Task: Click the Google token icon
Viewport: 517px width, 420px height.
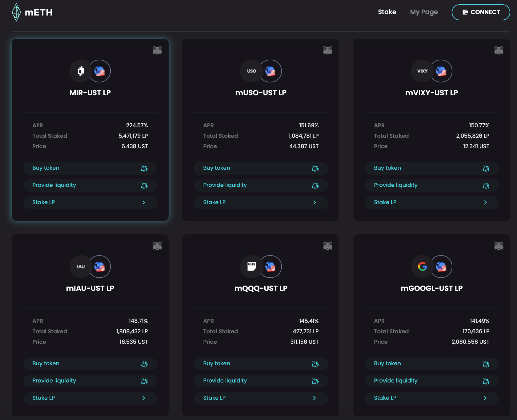Action: pos(422,267)
